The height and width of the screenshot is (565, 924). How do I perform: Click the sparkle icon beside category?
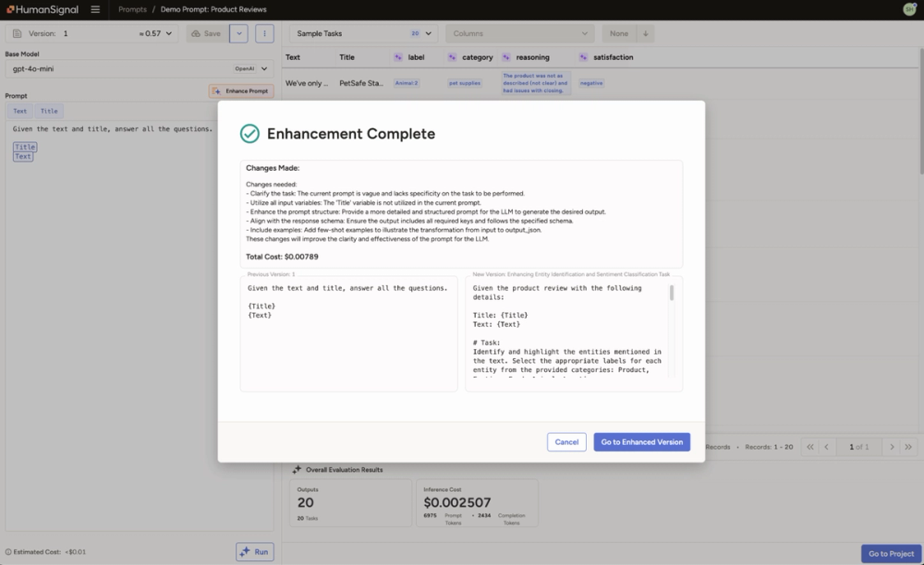coord(452,57)
